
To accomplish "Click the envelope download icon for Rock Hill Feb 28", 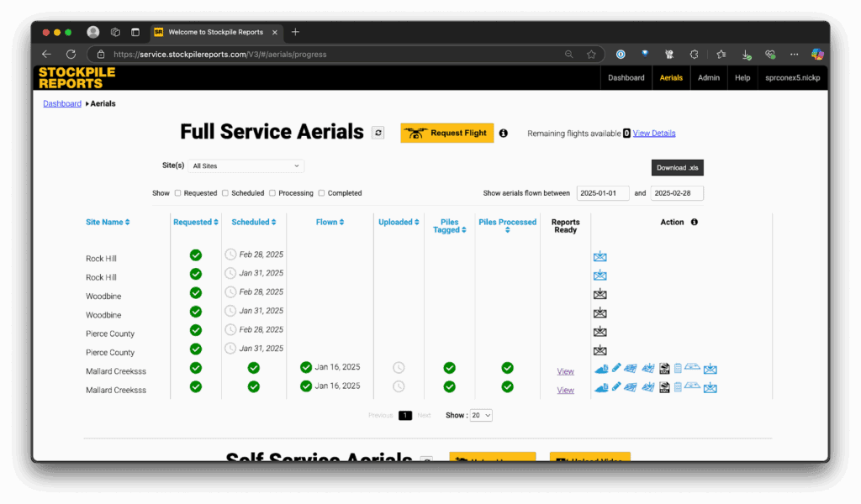I will pyautogui.click(x=600, y=257).
